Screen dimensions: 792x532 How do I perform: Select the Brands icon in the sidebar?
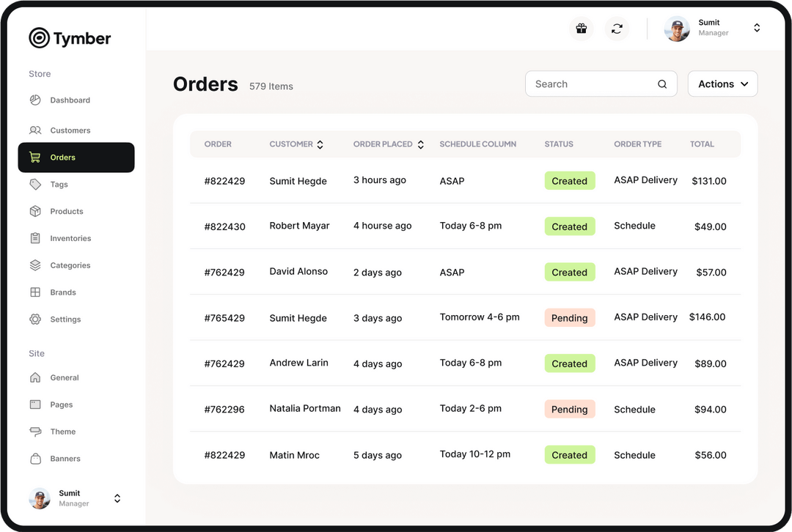[35, 292]
